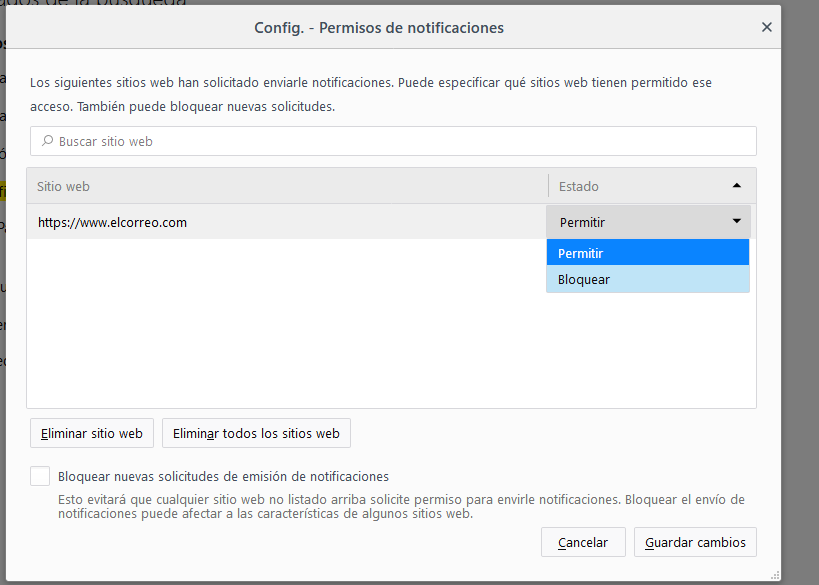The width and height of the screenshot is (819, 585).
Task: Close the notification permissions dialog
Action: (766, 27)
